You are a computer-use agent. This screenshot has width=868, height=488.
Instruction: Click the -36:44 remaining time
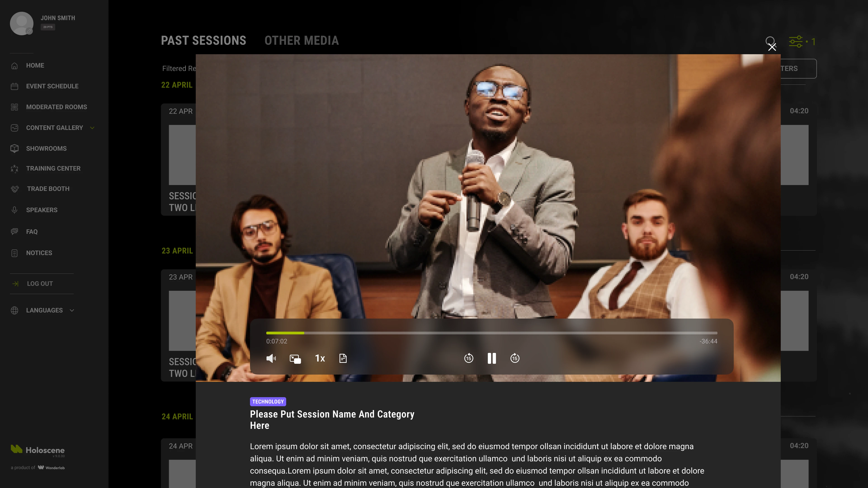tap(708, 341)
